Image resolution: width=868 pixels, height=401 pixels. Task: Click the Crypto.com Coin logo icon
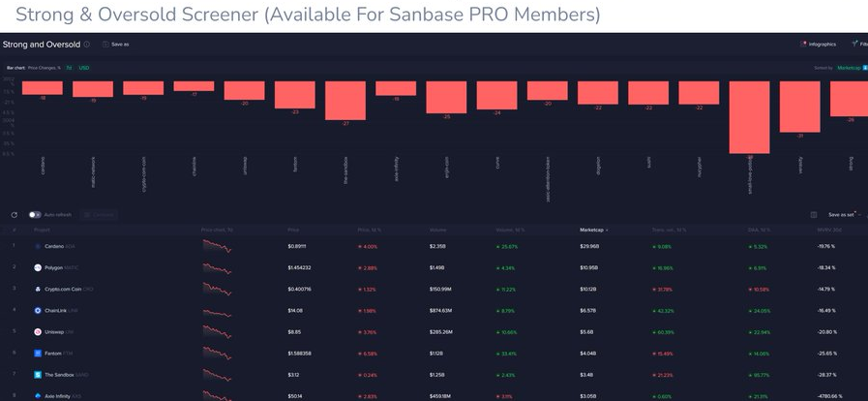38,289
